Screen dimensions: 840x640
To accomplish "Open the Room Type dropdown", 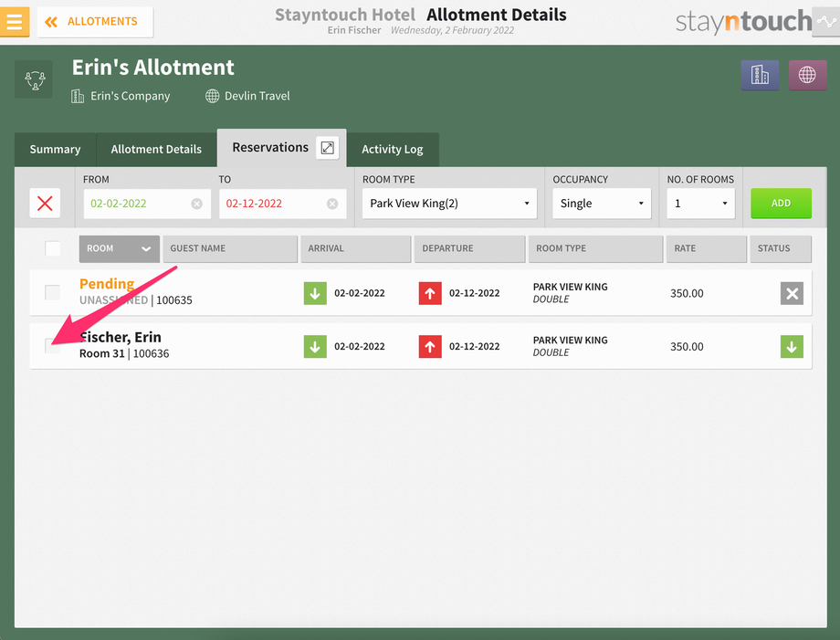I will (x=449, y=204).
